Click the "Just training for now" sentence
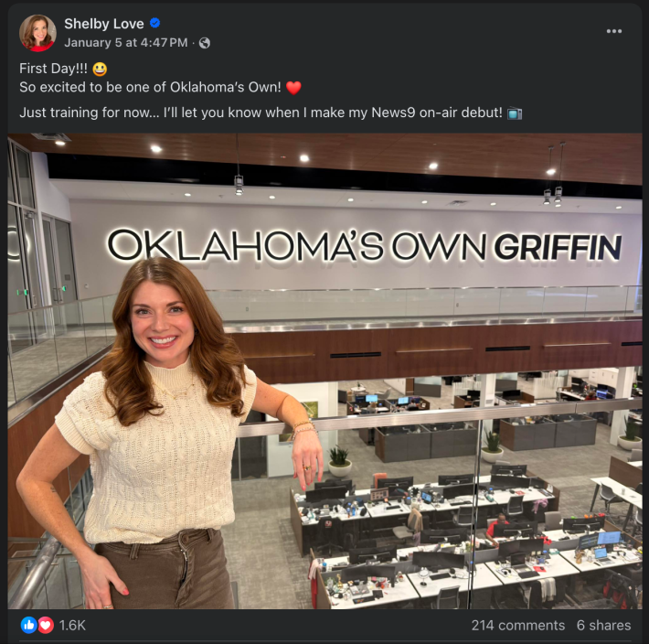 (x=261, y=113)
